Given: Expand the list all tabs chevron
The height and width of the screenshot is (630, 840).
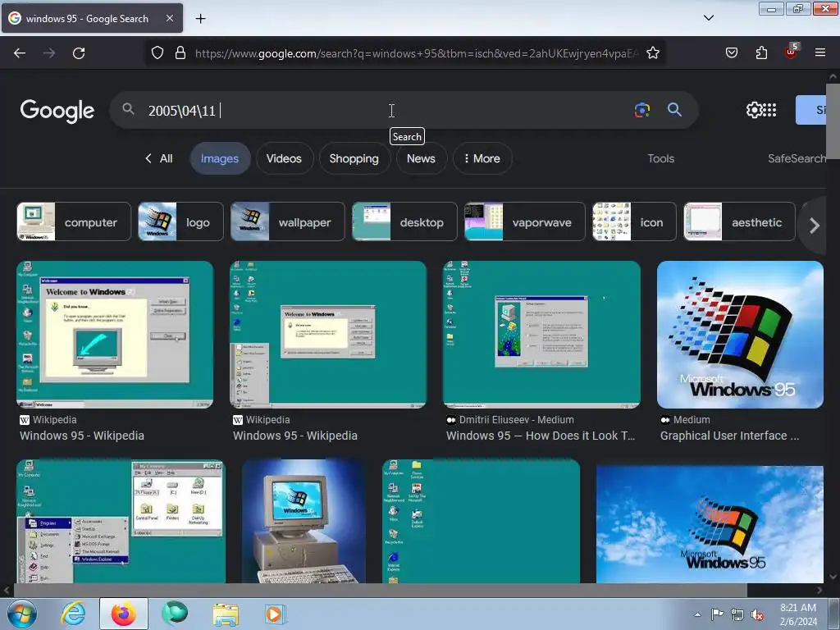Looking at the screenshot, I should click(x=708, y=18).
